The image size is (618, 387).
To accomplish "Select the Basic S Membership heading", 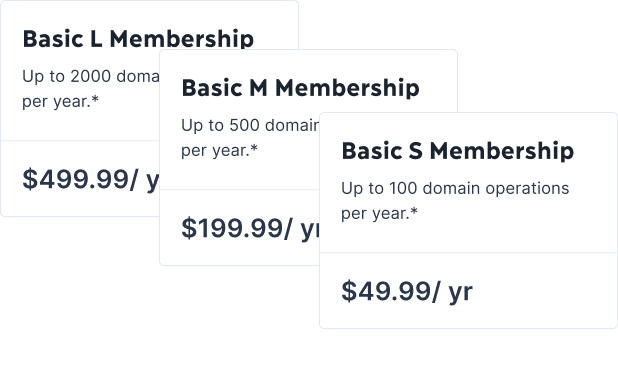I will 458,151.
